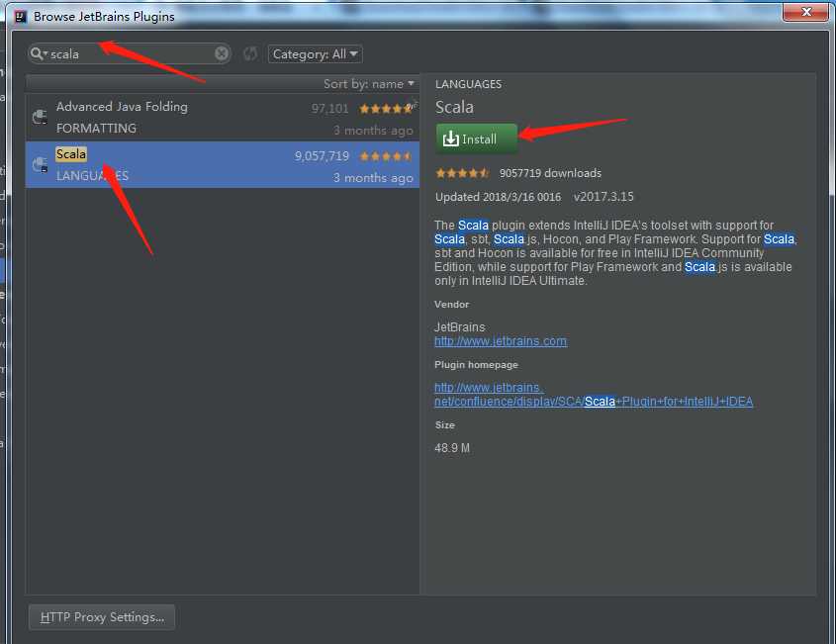The height and width of the screenshot is (644, 836).
Task: Click the star rating in details panel
Action: 462,173
